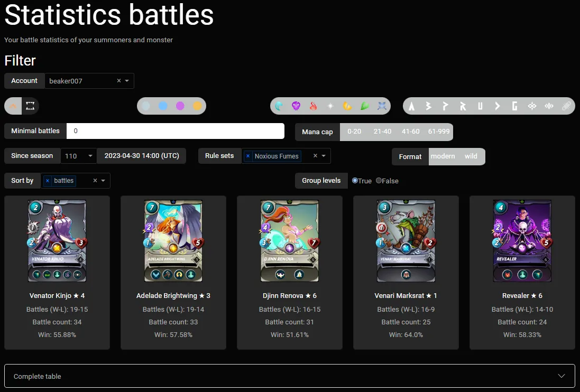Remove the battles sort tag
This screenshot has width=580, height=392.
[48, 181]
